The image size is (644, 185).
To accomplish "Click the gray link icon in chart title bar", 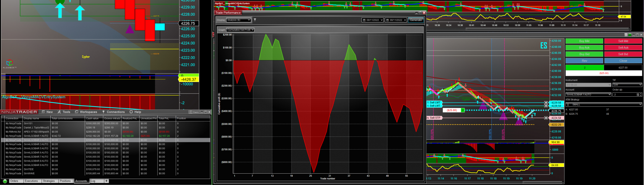I will pyautogui.click(x=626, y=35).
